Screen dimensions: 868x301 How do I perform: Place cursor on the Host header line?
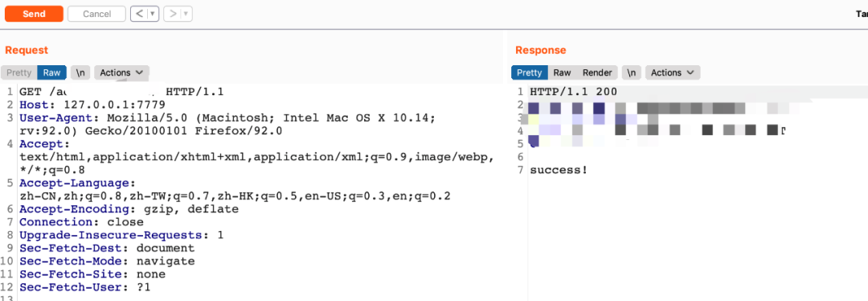[x=92, y=104]
